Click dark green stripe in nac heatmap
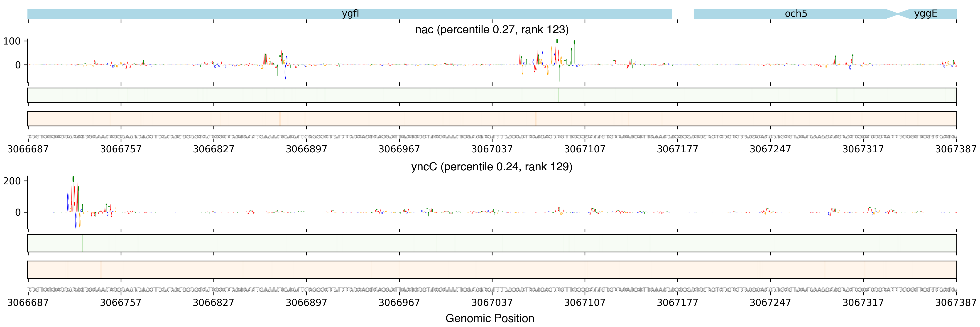The image size is (980, 327). point(558,95)
